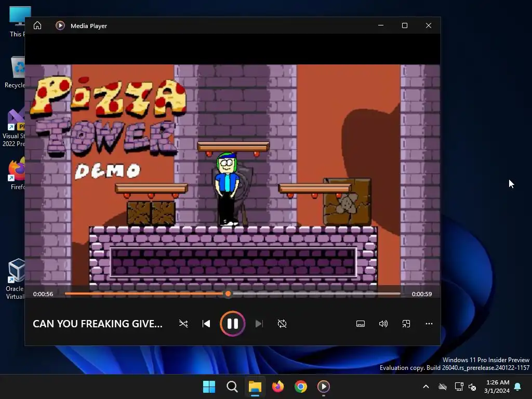Viewport: 532px width, 399px height.
Task: Open the clock showing 1:26 AM
Action: point(497,387)
